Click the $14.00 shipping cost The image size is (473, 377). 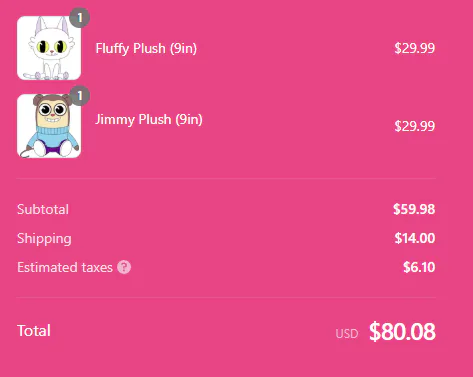click(415, 238)
